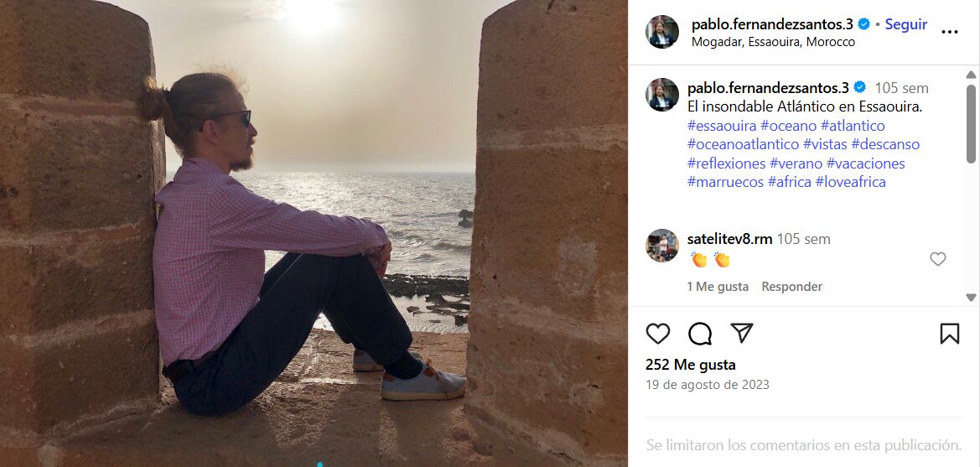Screen dimensions: 980x467
Task: View likes list at 252 Me gusta
Action: (x=691, y=365)
